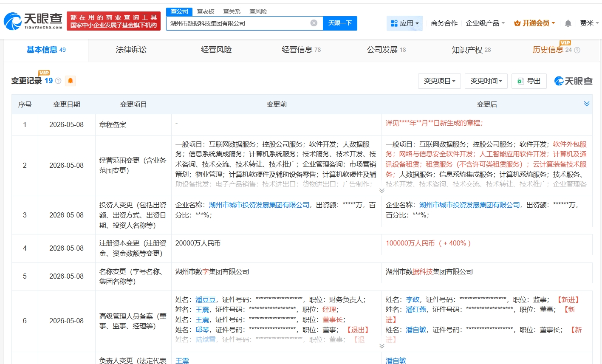
Task: Switch to 公司发展 tab
Action: [386, 50]
